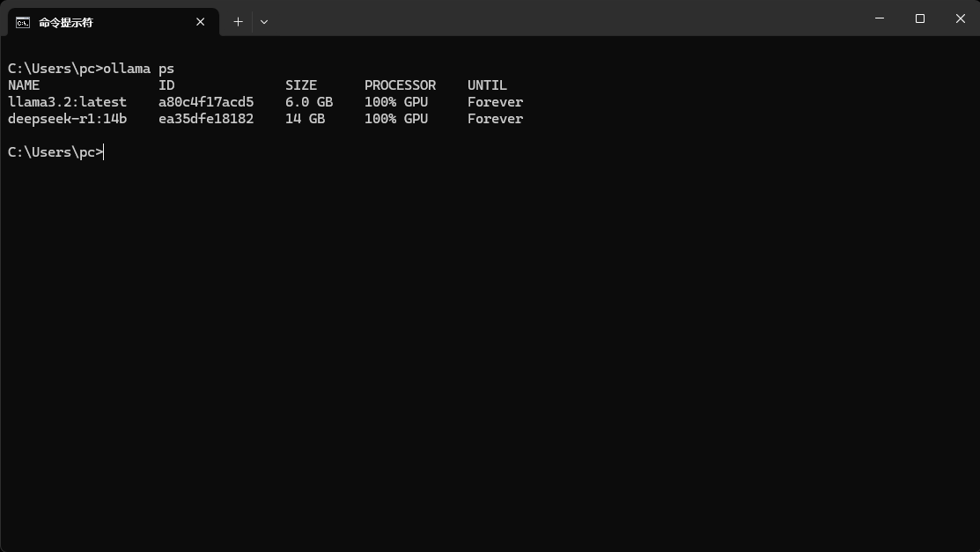Image resolution: width=980 pixels, height=552 pixels.
Task: Click the 6.0 GB size value
Action: click(309, 102)
